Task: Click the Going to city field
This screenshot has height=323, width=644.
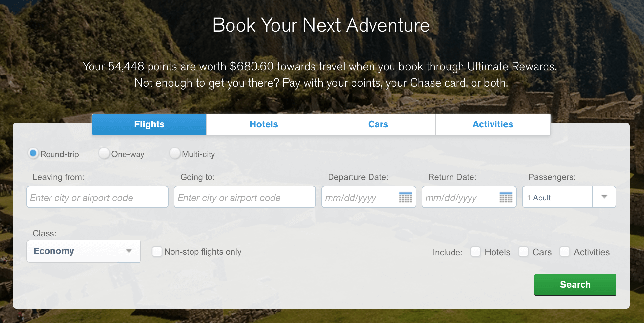Action: click(245, 197)
